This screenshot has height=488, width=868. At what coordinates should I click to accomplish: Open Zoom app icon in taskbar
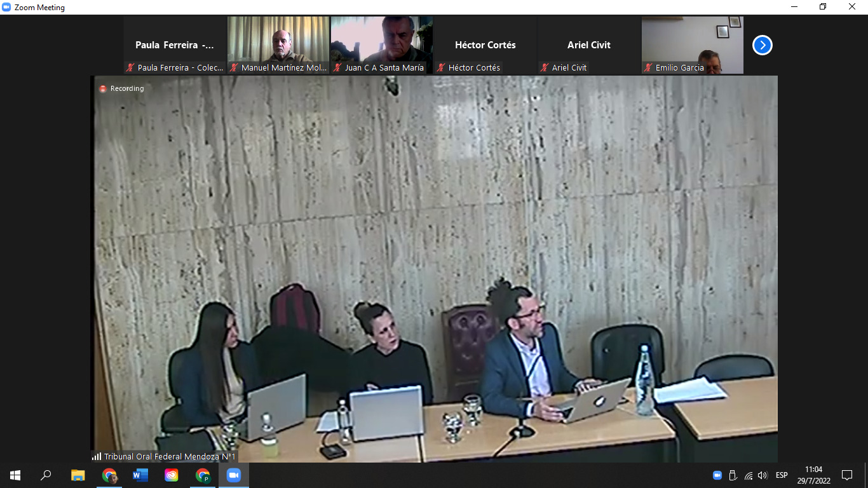coord(234,475)
